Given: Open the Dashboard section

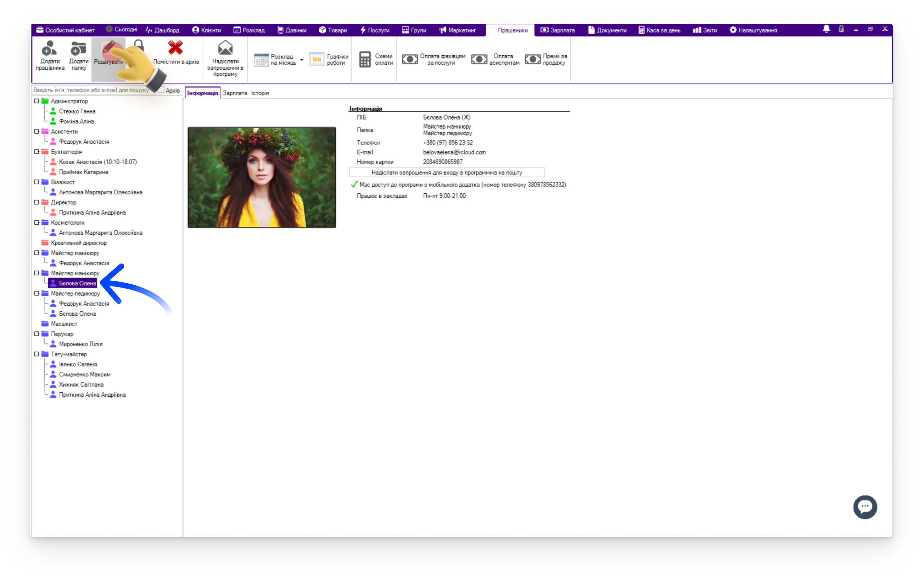Looking at the screenshot, I should pos(162,30).
